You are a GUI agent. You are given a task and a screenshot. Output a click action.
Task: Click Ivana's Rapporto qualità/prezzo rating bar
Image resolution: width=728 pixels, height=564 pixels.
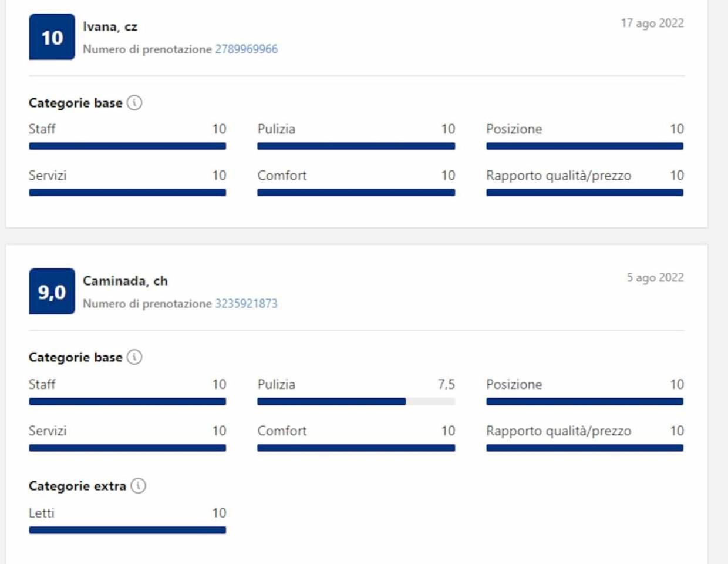[x=585, y=193]
